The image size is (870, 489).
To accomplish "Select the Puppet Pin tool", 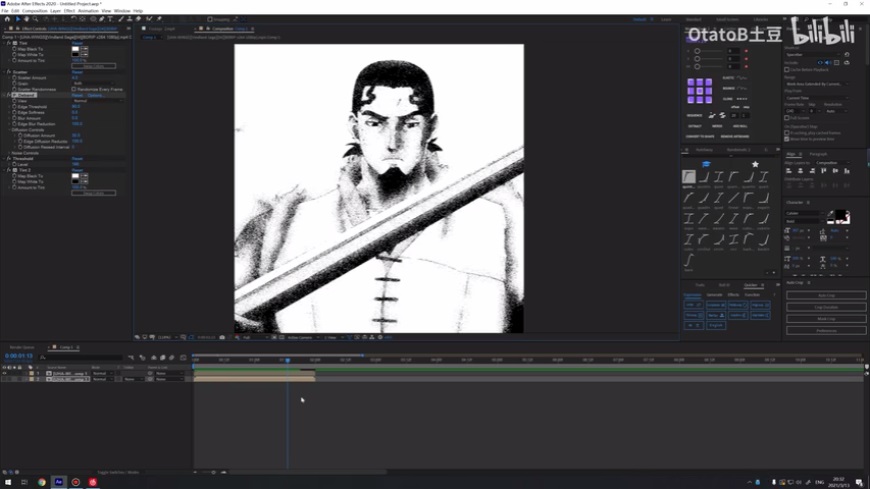I will click(x=159, y=19).
